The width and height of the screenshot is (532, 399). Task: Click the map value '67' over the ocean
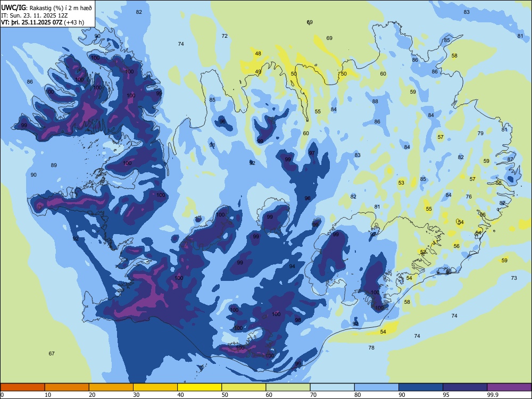[52, 354]
